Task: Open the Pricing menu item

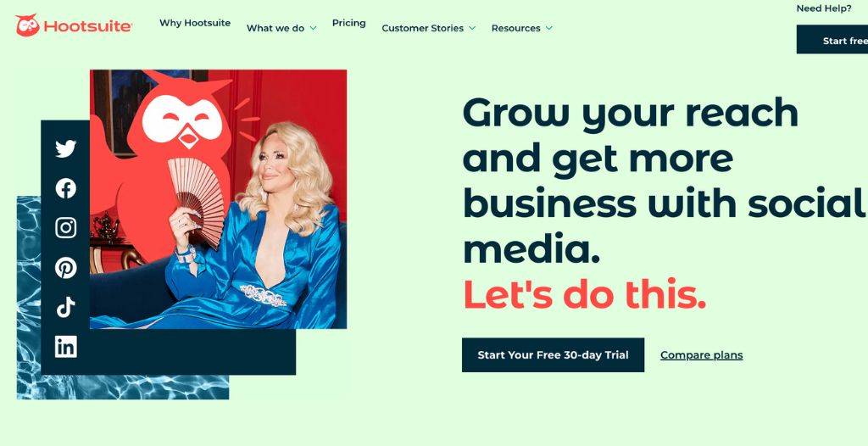Action: [348, 23]
